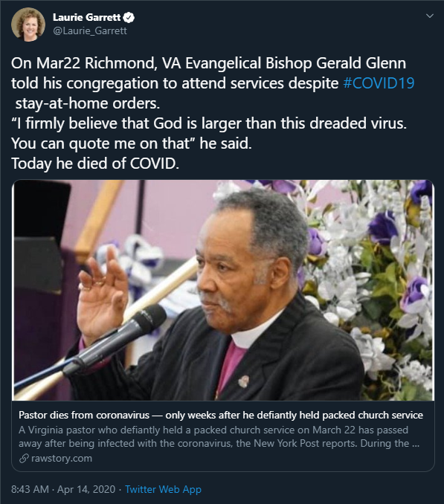
Task: Click the article description preview text
Action: 219,436
